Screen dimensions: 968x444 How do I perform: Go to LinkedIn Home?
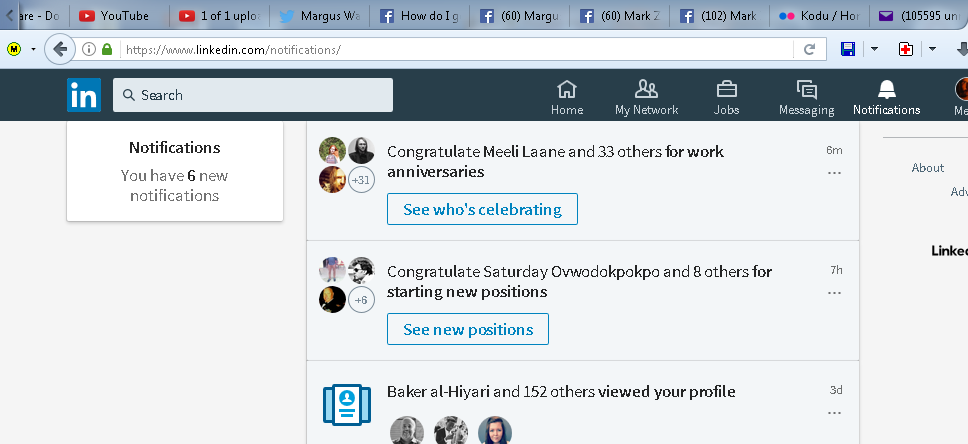(567, 98)
